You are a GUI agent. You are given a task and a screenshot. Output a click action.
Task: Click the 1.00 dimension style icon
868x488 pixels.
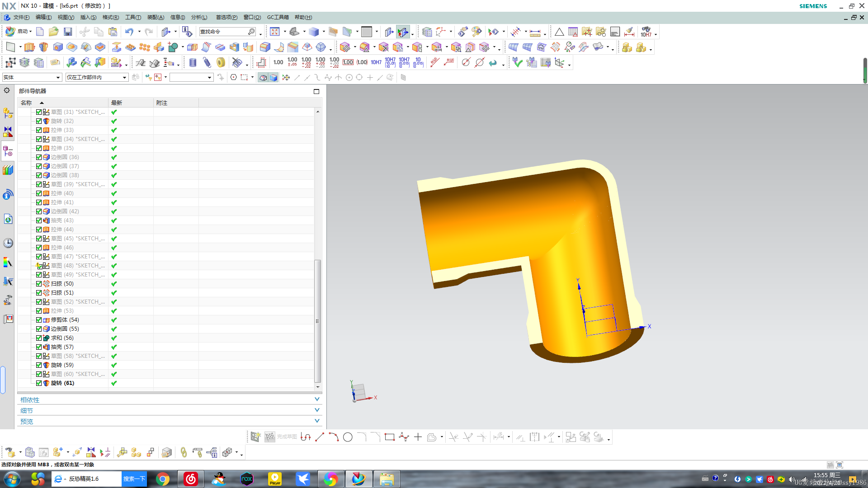pos(278,62)
